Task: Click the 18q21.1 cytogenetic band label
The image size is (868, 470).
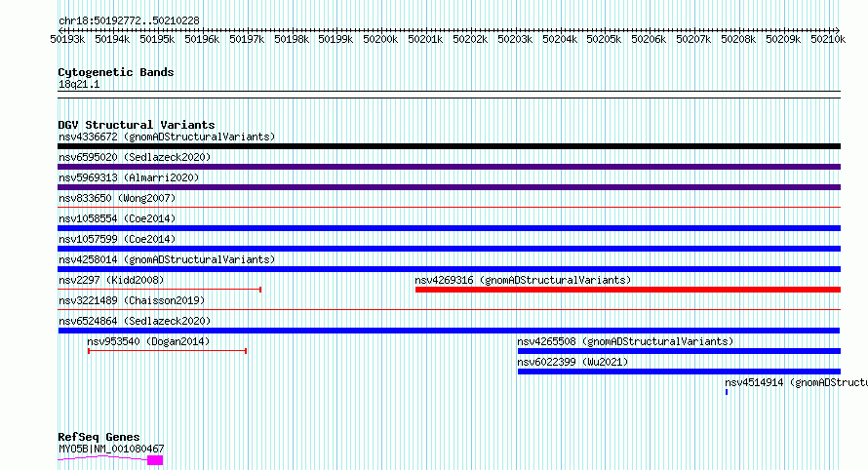Action: click(x=79, y=84)
